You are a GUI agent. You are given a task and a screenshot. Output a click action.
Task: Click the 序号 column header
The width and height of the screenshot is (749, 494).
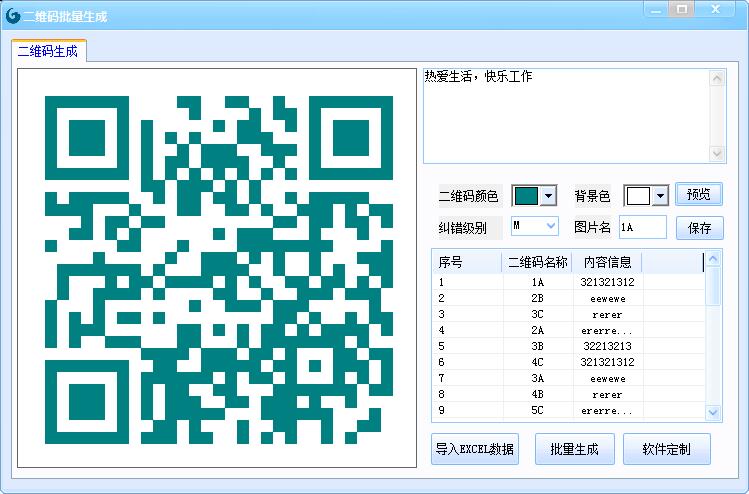[x=467, y=262]
